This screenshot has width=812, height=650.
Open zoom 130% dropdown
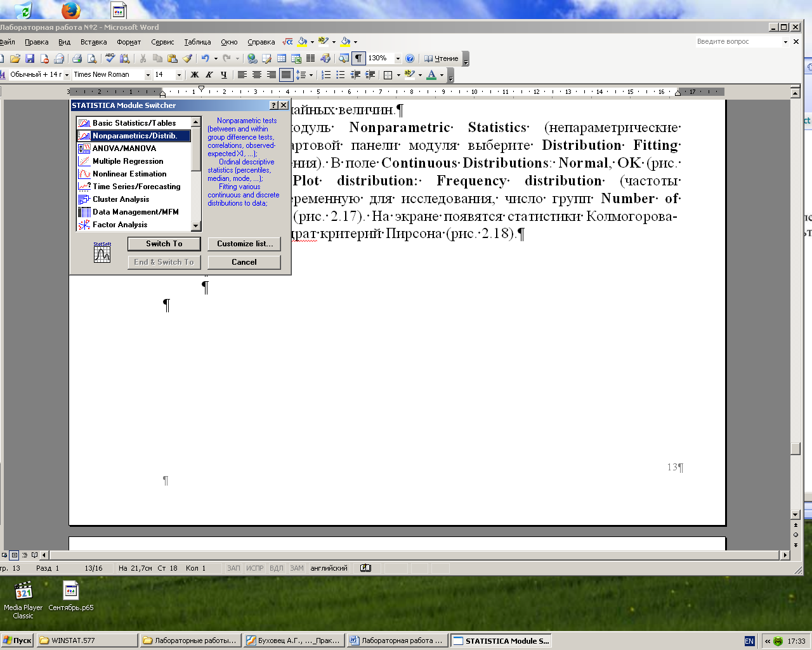(x=398, y=58)
